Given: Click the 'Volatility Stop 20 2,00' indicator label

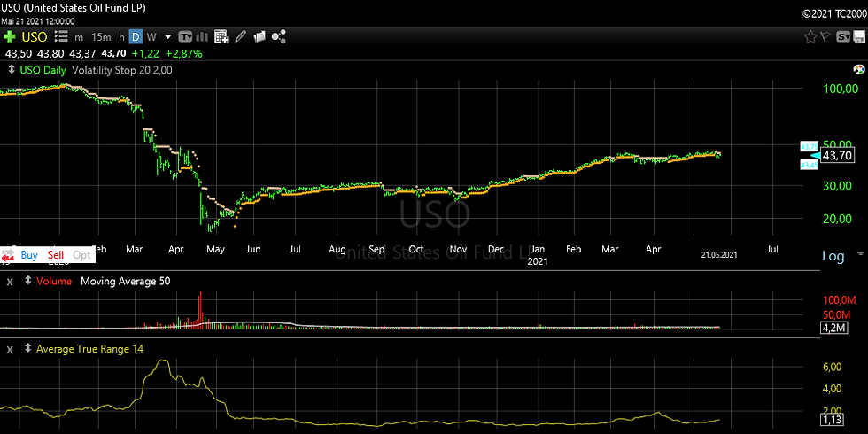Looking at the screenshot, I should coord(122,70).
